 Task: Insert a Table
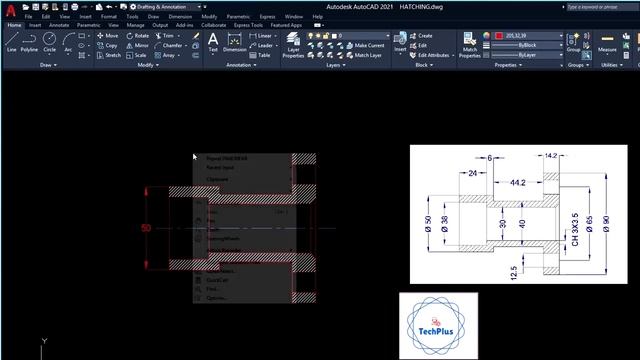260,55
